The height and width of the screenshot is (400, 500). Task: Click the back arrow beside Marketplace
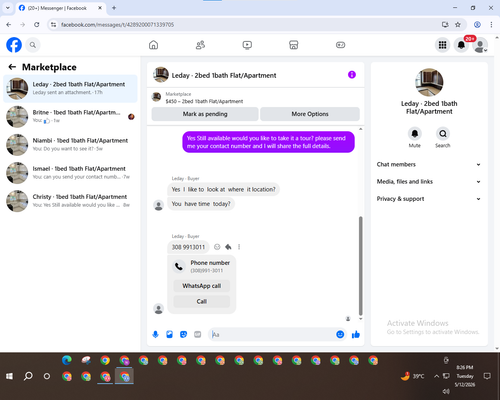(12, 67)
